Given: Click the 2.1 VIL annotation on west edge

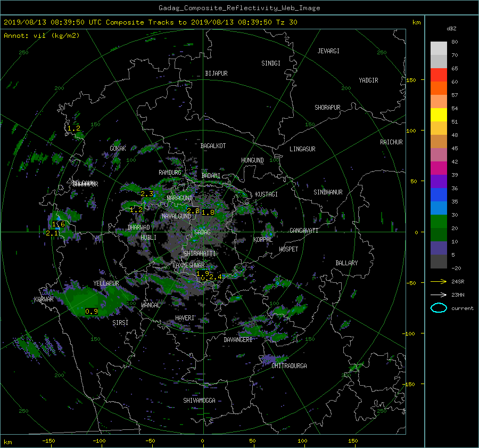Looking at the screenshot, I should click(x=52, y=233).
